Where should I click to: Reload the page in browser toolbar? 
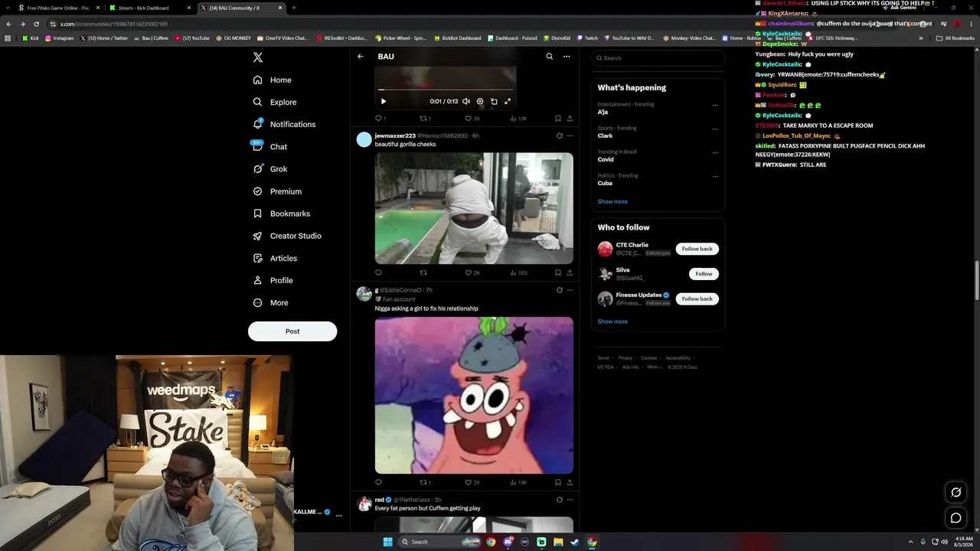pos(36,24)
